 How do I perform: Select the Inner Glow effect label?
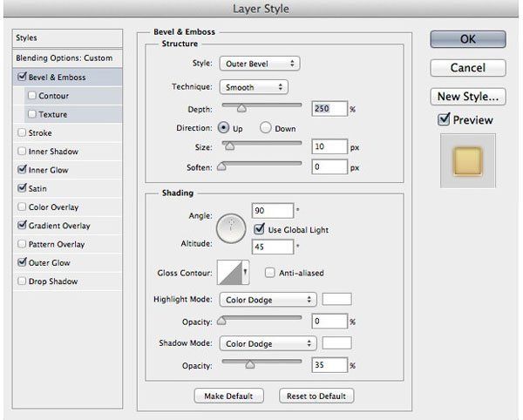tap(48, 170)
